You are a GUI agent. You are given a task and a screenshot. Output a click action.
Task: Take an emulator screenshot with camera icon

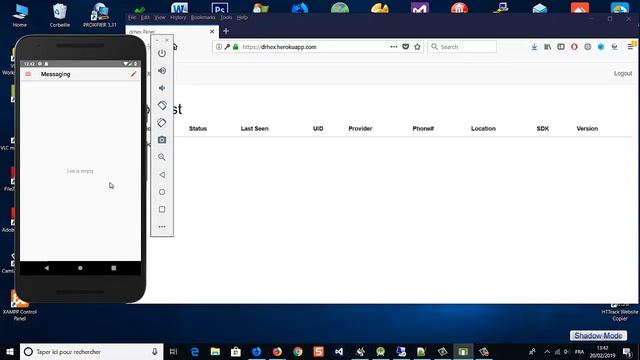162,140
